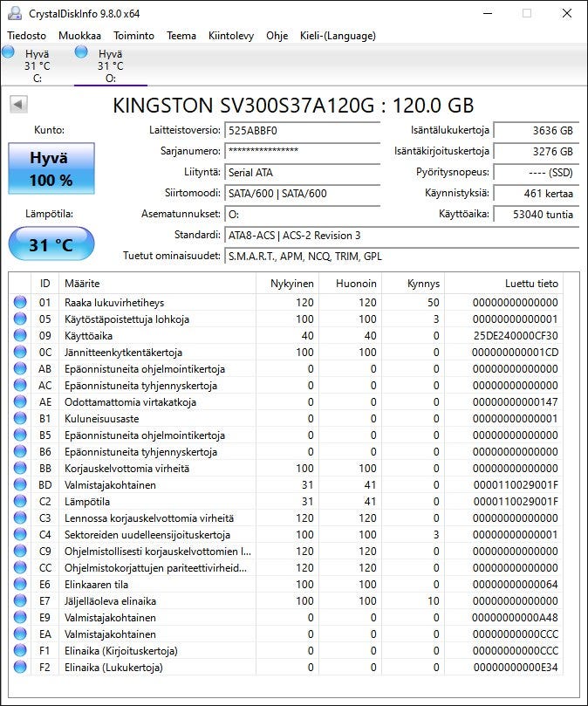The image size is (588, 706).
Task: Click status icon of row 09 Käyttöaika
Action: pyautogui.click(x=20, y=335)
